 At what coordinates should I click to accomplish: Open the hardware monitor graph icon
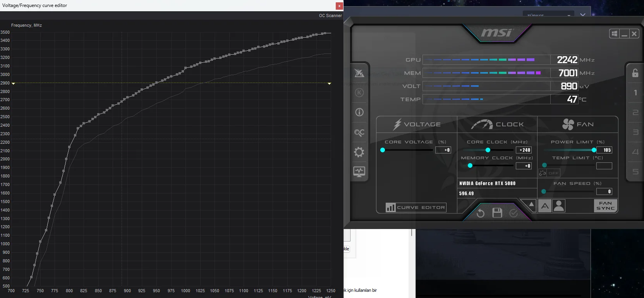359,172
